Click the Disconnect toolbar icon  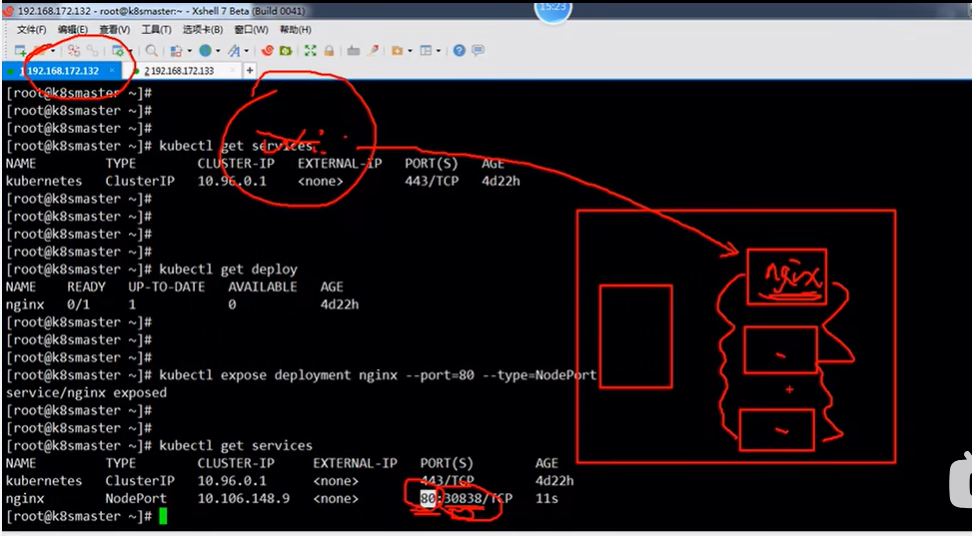pos(74,51)
